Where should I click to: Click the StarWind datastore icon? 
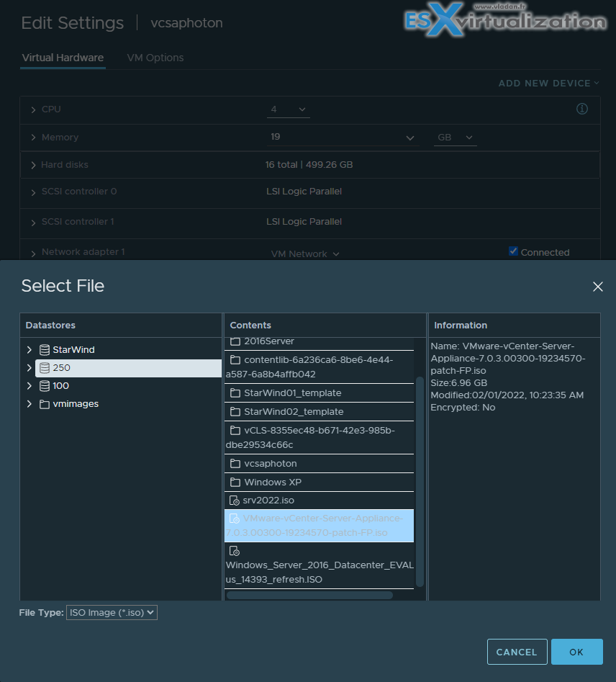pos(45,350)
